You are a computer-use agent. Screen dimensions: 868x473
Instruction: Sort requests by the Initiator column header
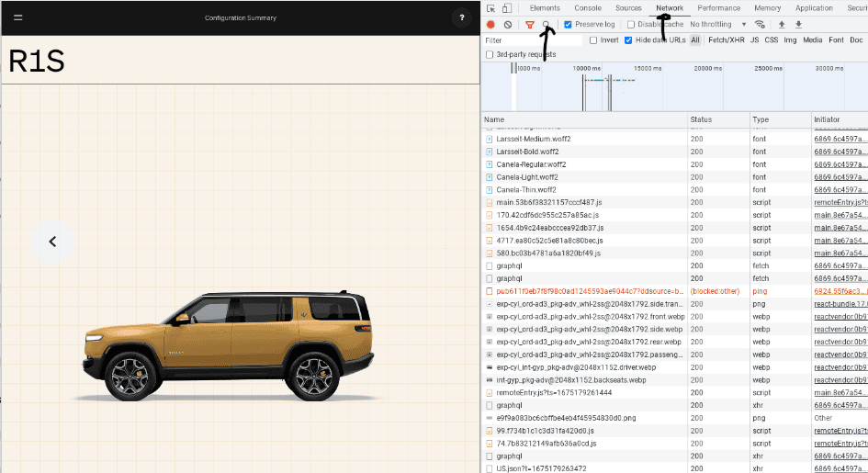(840, 119)
